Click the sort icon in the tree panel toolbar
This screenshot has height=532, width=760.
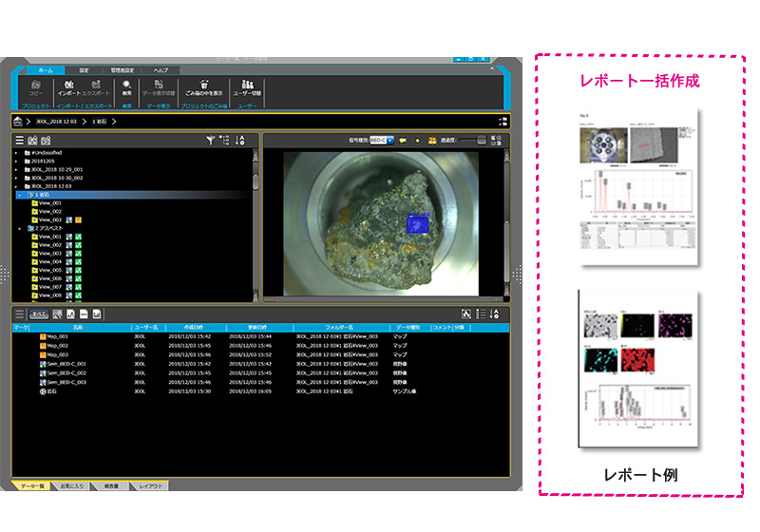click(239, 141)
